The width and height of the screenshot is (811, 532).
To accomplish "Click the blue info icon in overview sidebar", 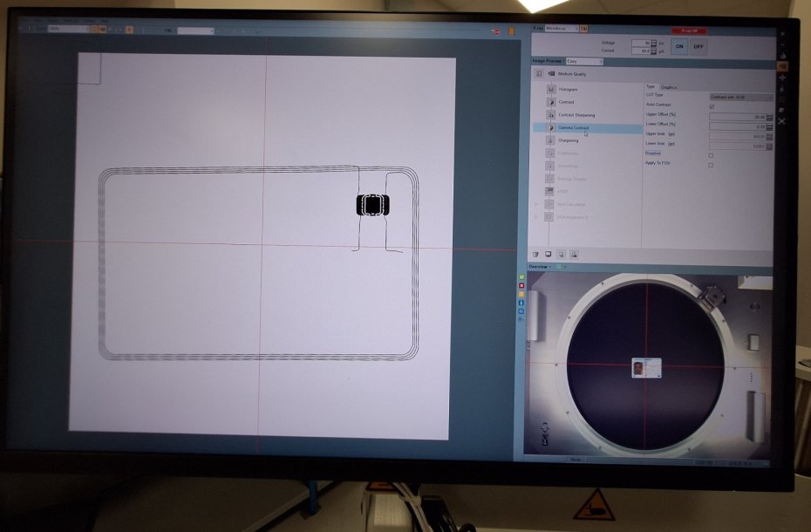I will pyautogui.click(x=521, y=303).
